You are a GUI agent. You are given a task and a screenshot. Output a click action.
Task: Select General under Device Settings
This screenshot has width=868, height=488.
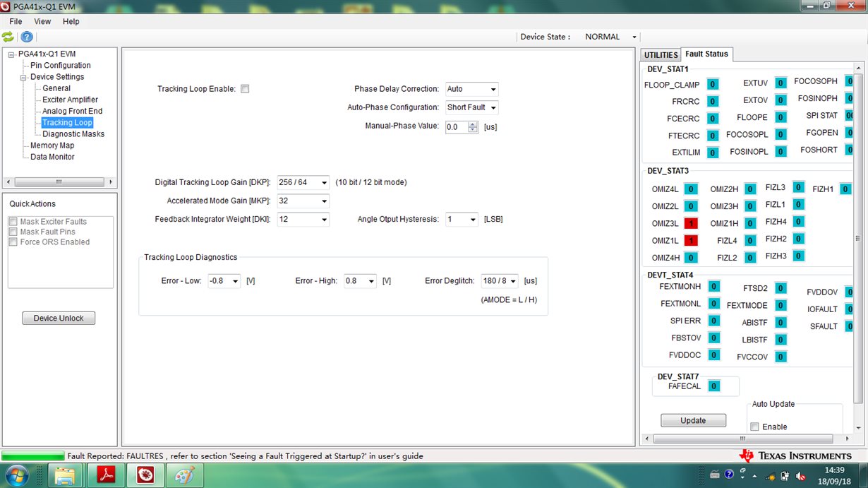(56, 88)
